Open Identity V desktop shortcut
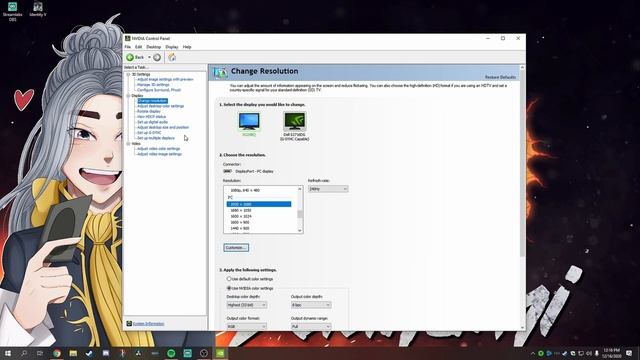 38,9
